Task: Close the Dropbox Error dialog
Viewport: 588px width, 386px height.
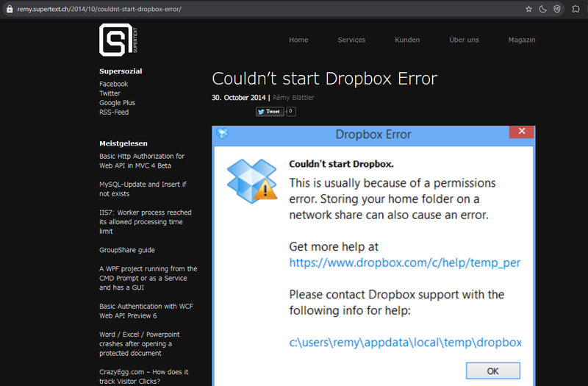Action: 521,132
